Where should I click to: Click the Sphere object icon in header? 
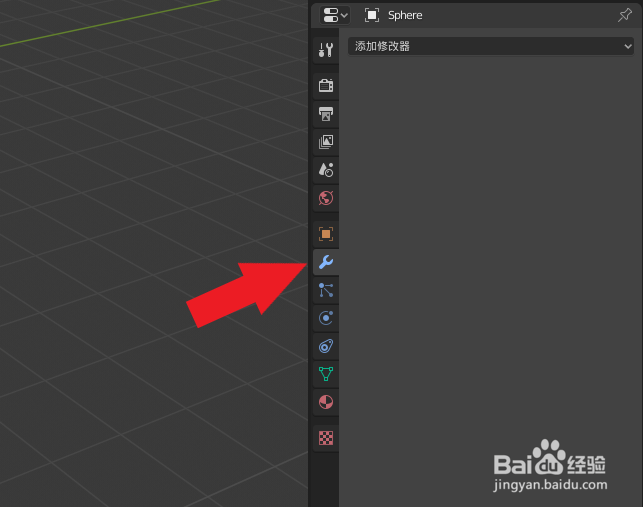(x=372, y=16)
